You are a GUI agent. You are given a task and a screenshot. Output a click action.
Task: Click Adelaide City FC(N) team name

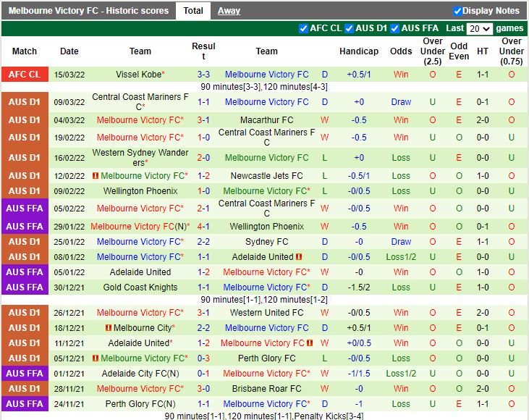(x=140, y=373)
